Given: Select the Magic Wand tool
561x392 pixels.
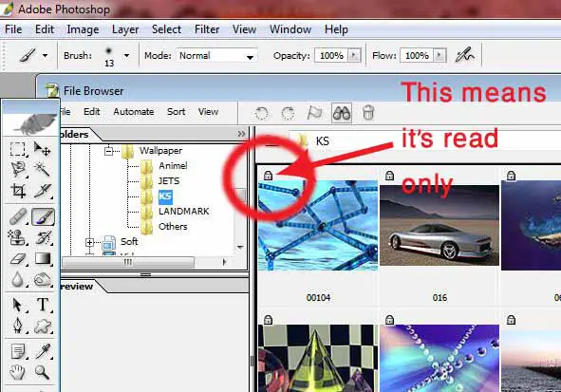Looking at the screenshot, I should point(42,169).
